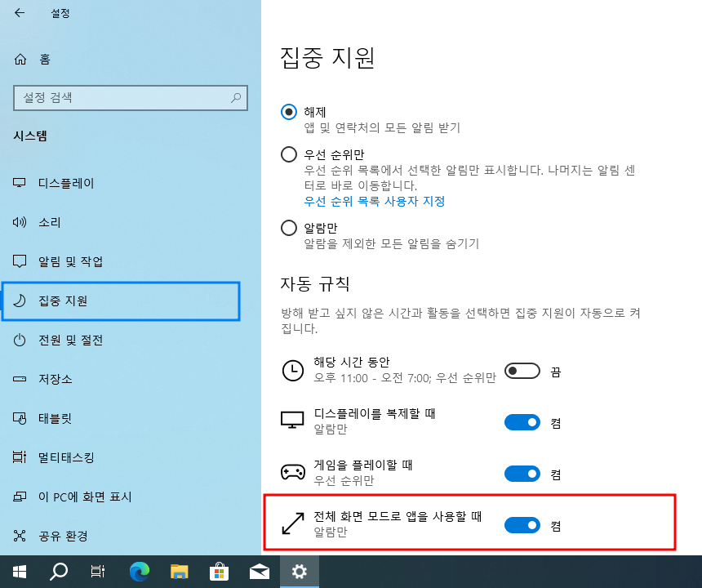Screen dimensions: 702x588
Task: Turn off 게임을 플레이할 때 toggle
Action: pos(522,474)
